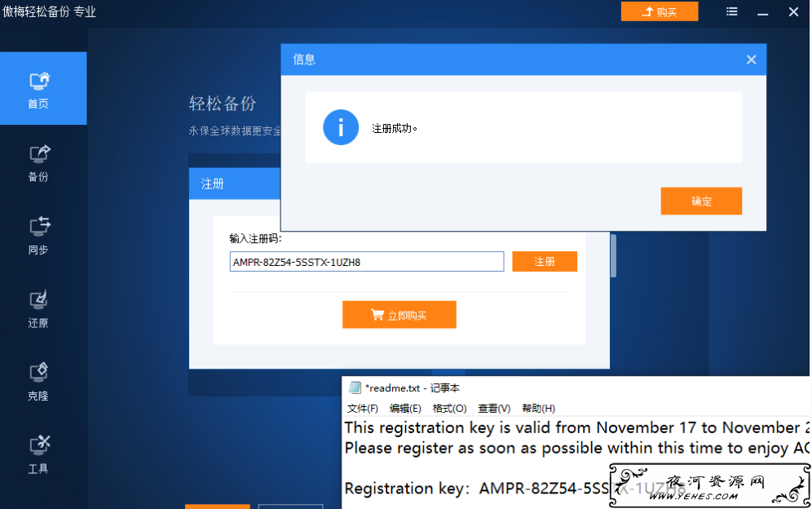
Task: Minimize the 傲梅轻松备份 window
Action: [762, 12]
